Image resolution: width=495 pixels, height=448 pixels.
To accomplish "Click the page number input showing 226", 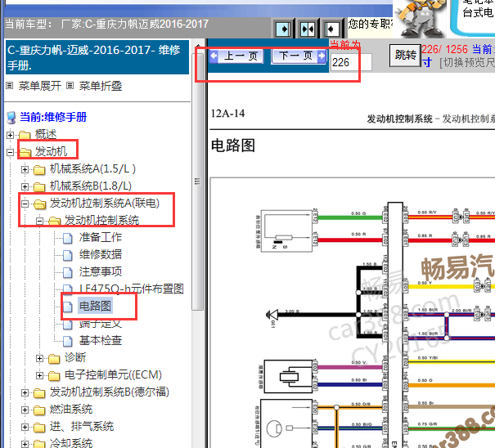I will (351, 62).
